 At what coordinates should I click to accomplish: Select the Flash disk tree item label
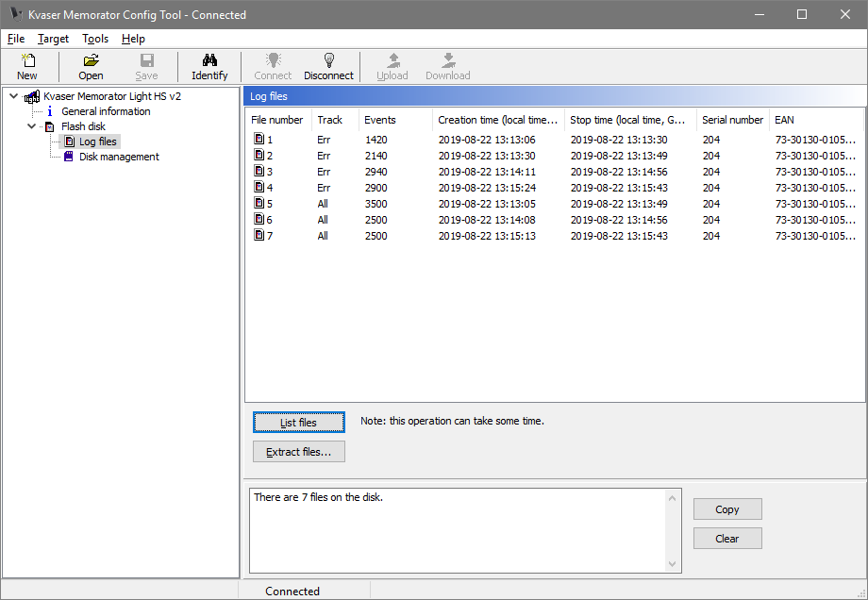[84, 126]
